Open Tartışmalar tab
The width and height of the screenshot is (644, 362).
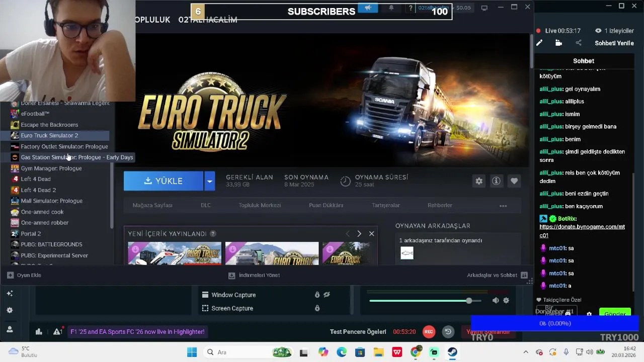click(x=385, y=205)
